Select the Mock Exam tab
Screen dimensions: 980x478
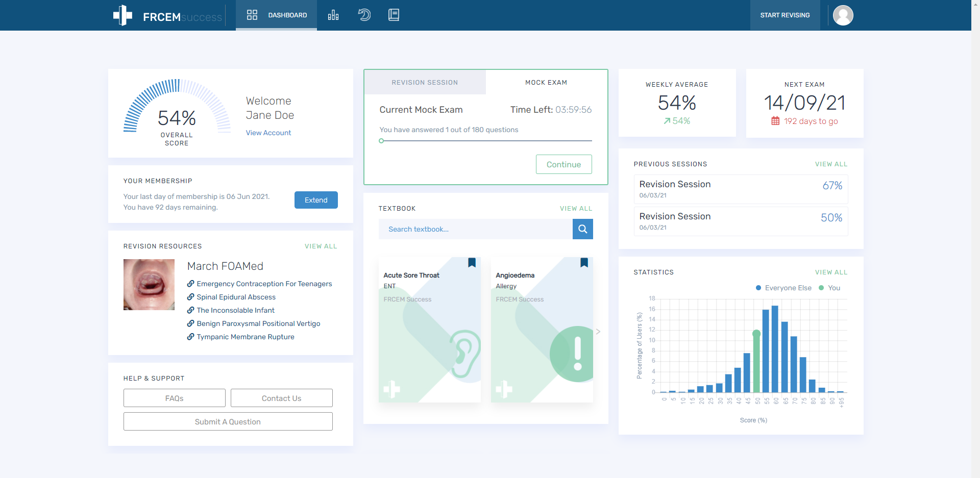[546, 83]
